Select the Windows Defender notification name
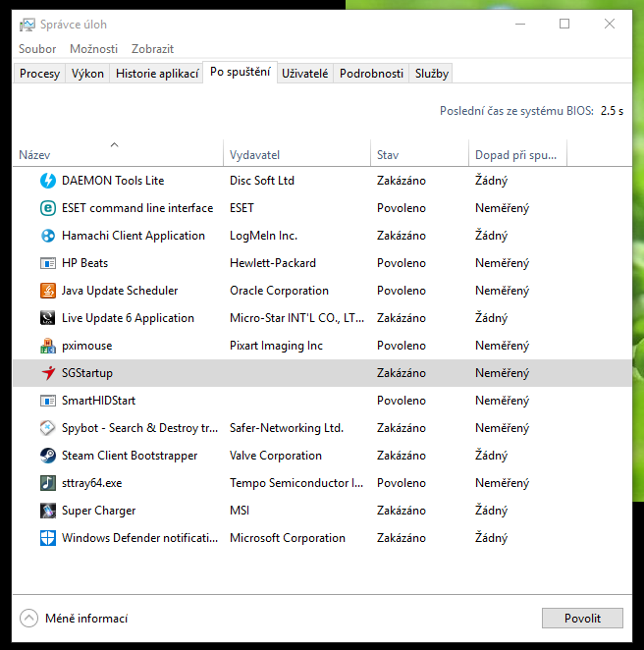The image size is (644, 650). click(x=139, y=538)
